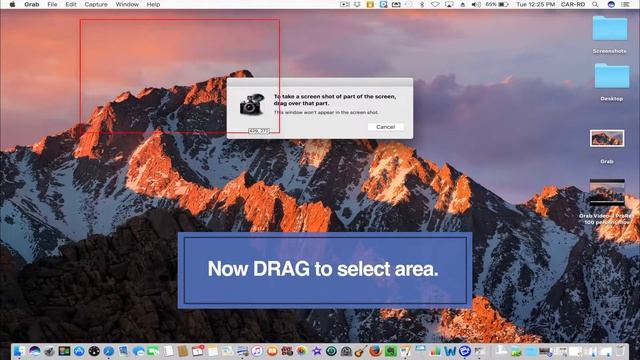Viewport: 640px width, 360px height.
Task: Open iMovie purple star icon in Dock
Action: pos(316,351)
